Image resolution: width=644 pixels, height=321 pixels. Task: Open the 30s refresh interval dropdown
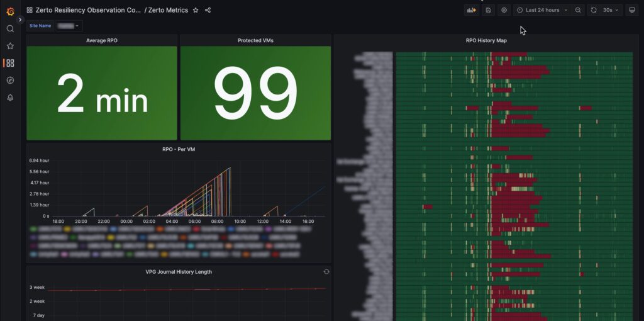[x=611, y=10]
